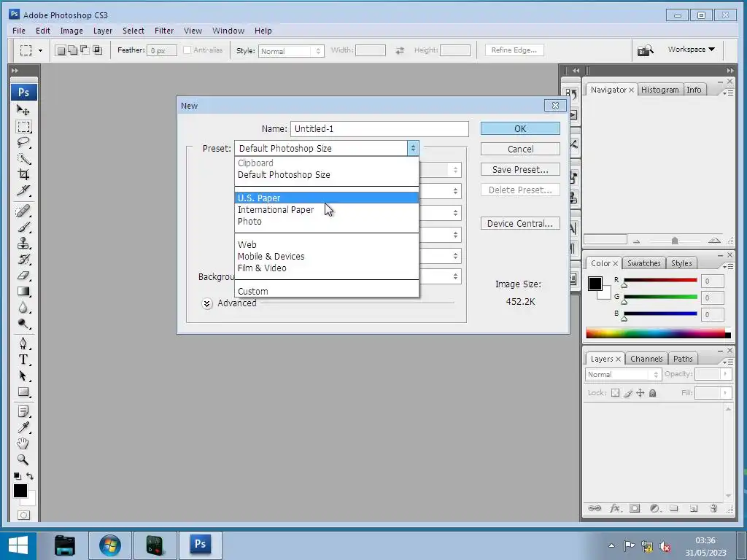Select the Clone Stamp tool

[x=23, y=243]
